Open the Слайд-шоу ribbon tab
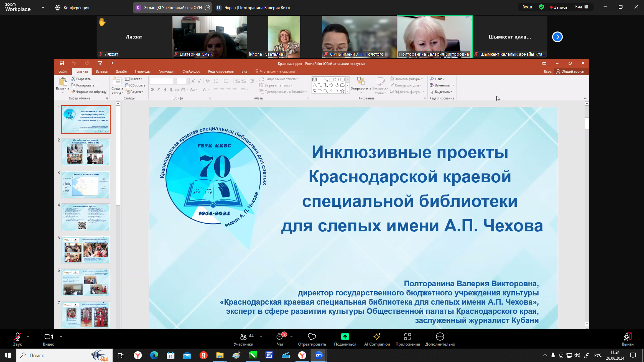Screen dimensions: 644x362 [191, 71]
